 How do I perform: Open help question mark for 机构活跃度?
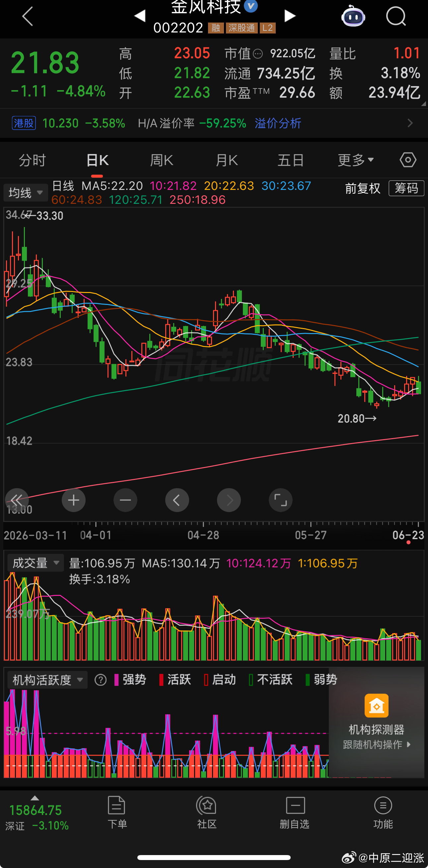pyautogui.click(x=101, y=680)
